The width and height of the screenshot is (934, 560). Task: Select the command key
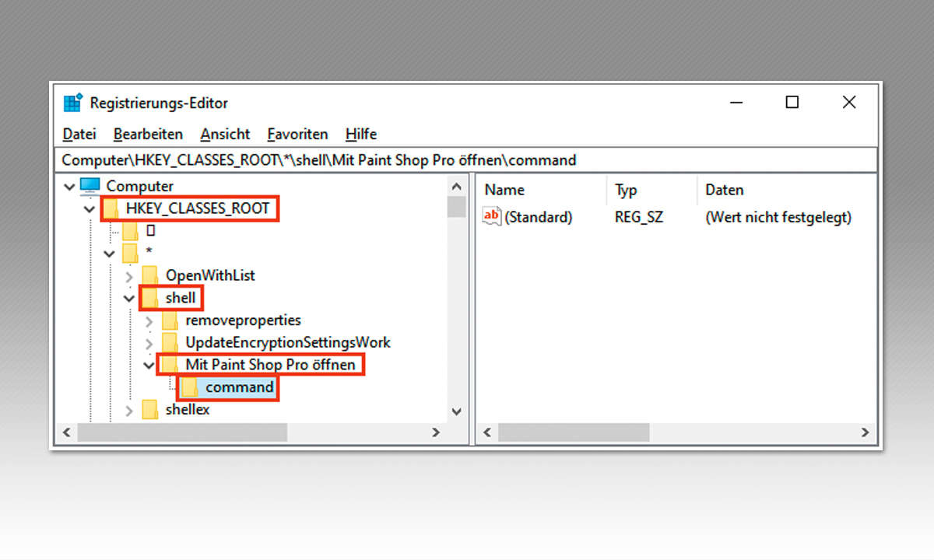[240, 387]
